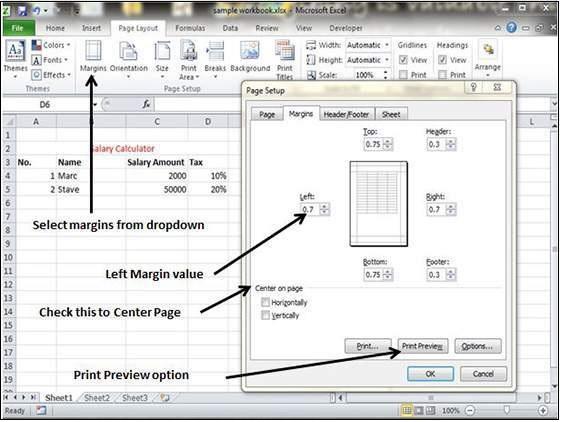Screen dimensions: 561x422
Task: Click the macro record icon in status bar
Action: tap(41, 411)
